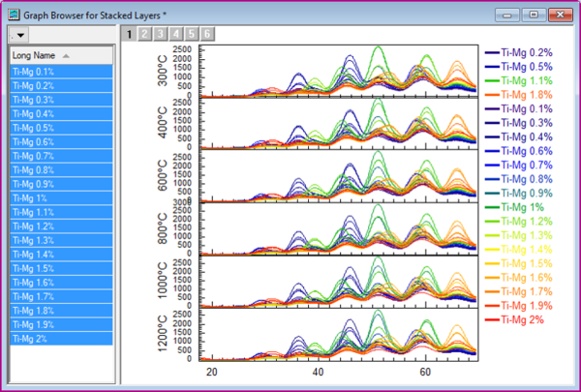Click the Ti-Mg 1.8% legend entry
Image resolution: width=581 pixels, height=392 pixels.
[x=519, y=95]
